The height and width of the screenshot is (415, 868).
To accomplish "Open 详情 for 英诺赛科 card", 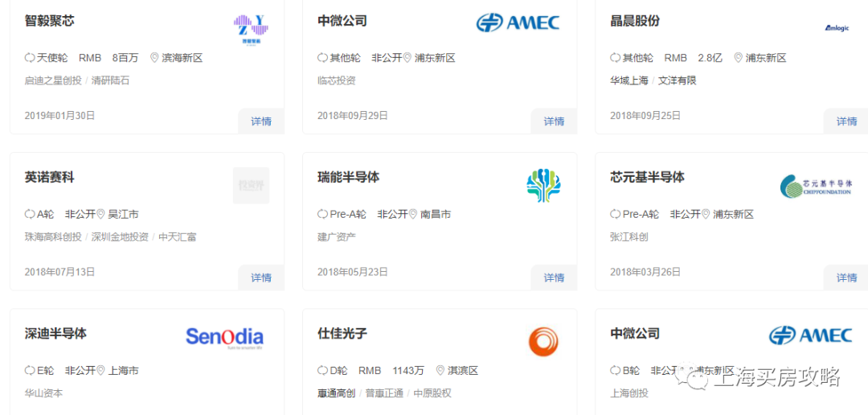I will tap(261, 277).
